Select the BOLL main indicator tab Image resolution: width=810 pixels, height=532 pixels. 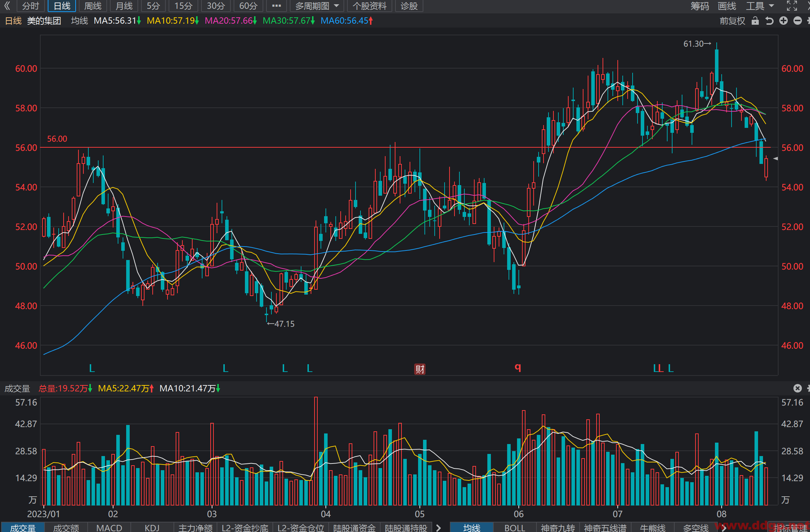coord(515,527)
